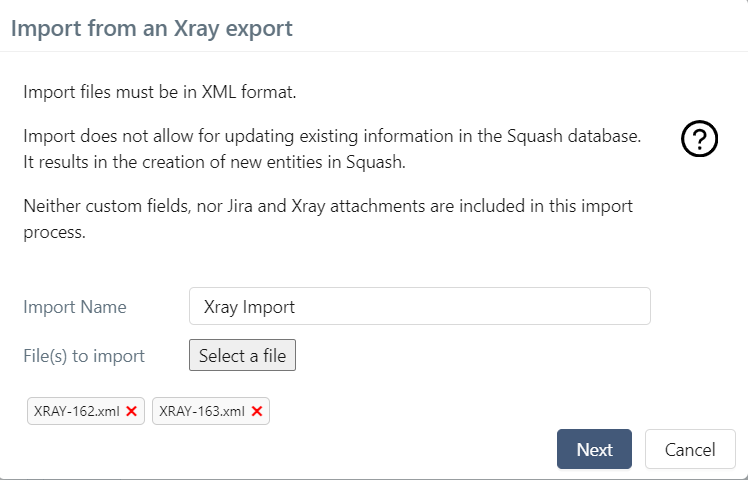The image size is (748, 480).
Task: Click Next to continue the import
Action: click(x=594, y=449)
